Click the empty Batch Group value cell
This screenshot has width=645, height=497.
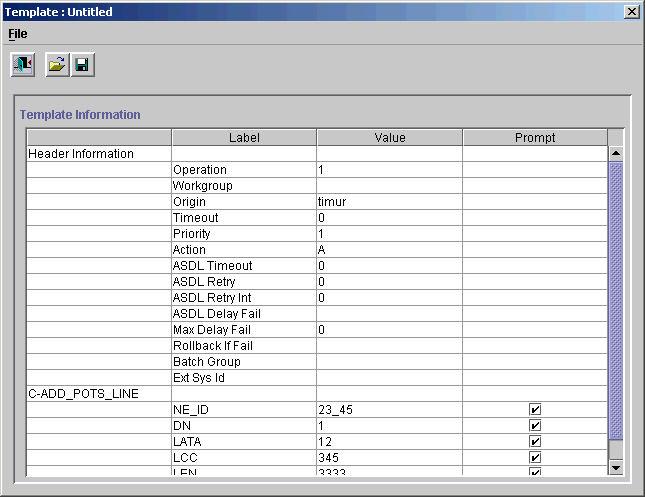pyautogui.click(x=390, y=362)
